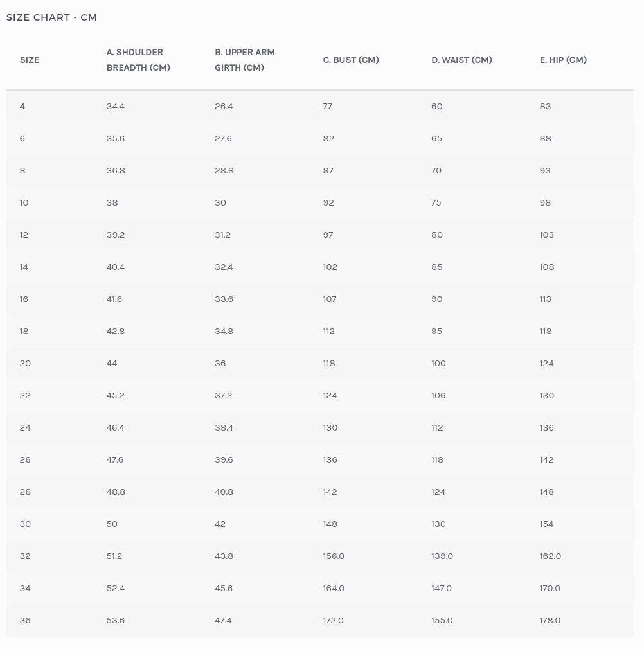Click the E. Hip (CM) column header

[563, 60]
